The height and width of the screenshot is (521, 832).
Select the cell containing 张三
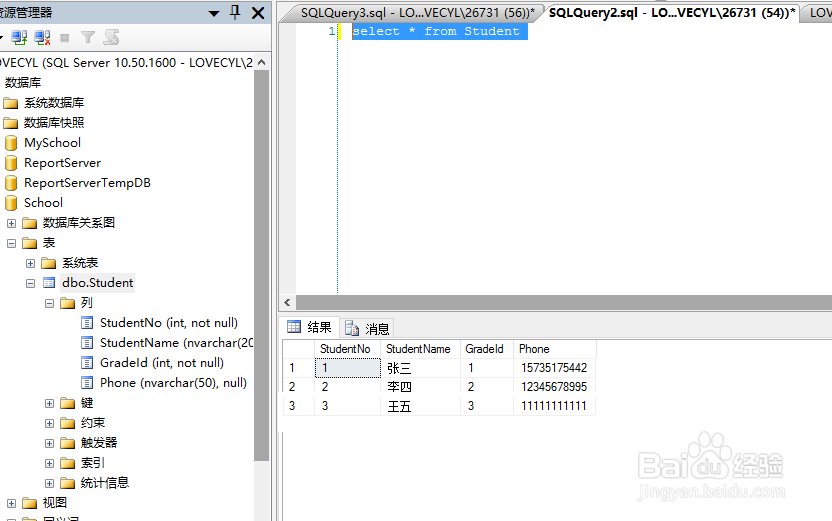click(420, 368)
